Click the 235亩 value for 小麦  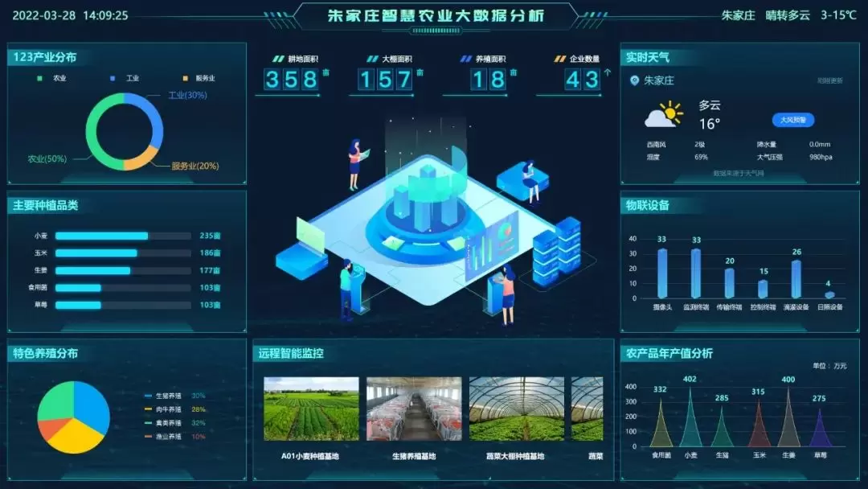(210, 236)
